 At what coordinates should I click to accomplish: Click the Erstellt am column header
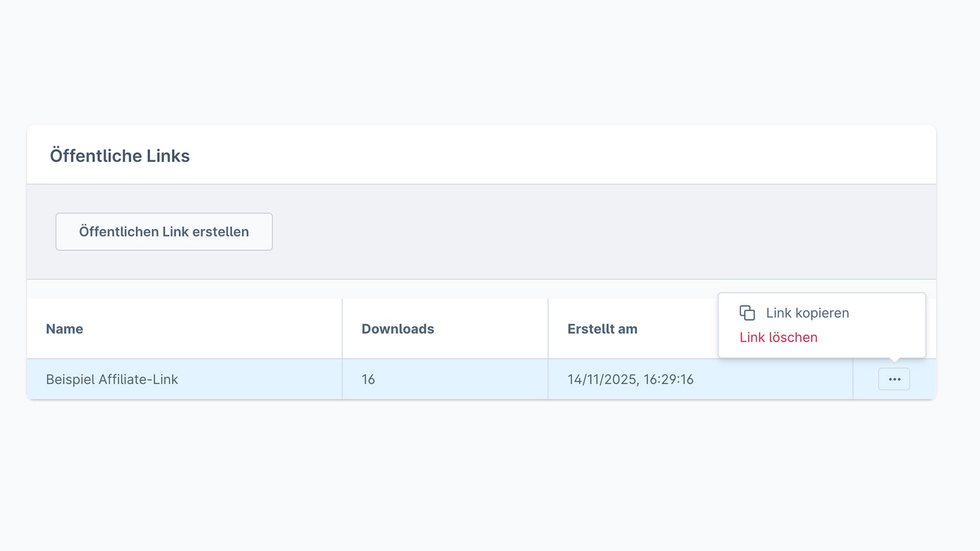tap(602, 329)
